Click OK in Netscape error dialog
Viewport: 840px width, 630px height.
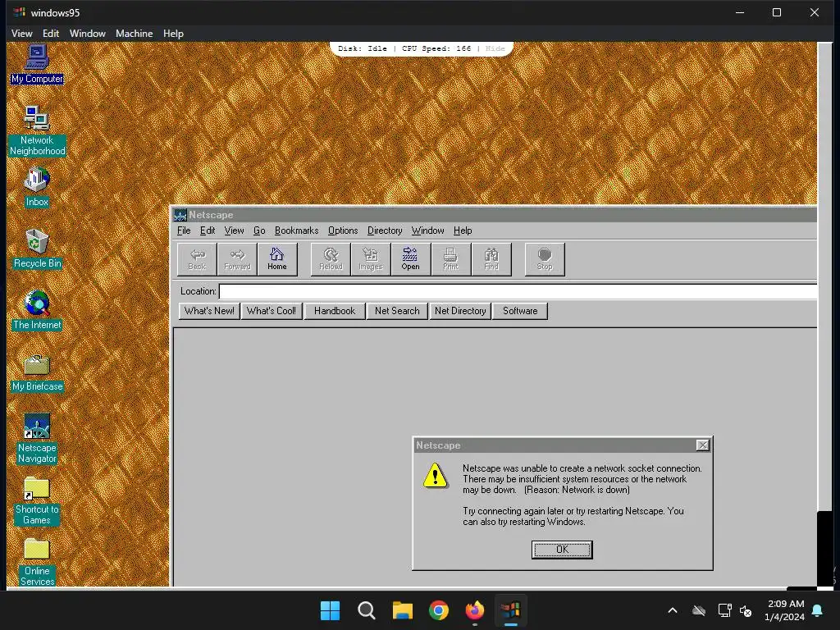pos(562,550)
